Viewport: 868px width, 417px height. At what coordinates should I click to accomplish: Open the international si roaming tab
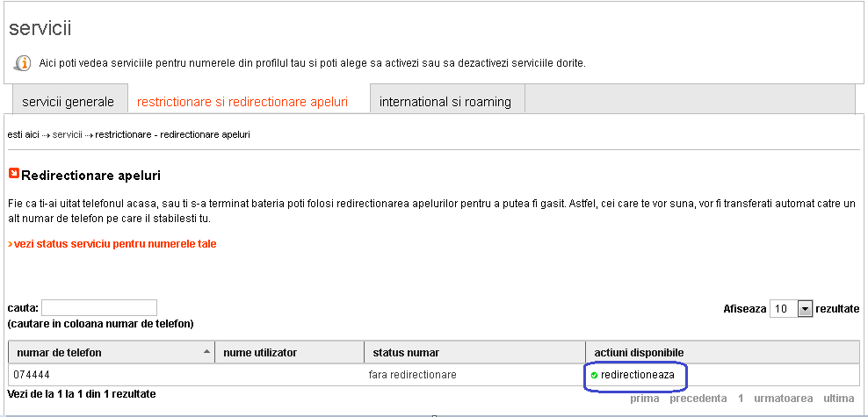[445, 102]
